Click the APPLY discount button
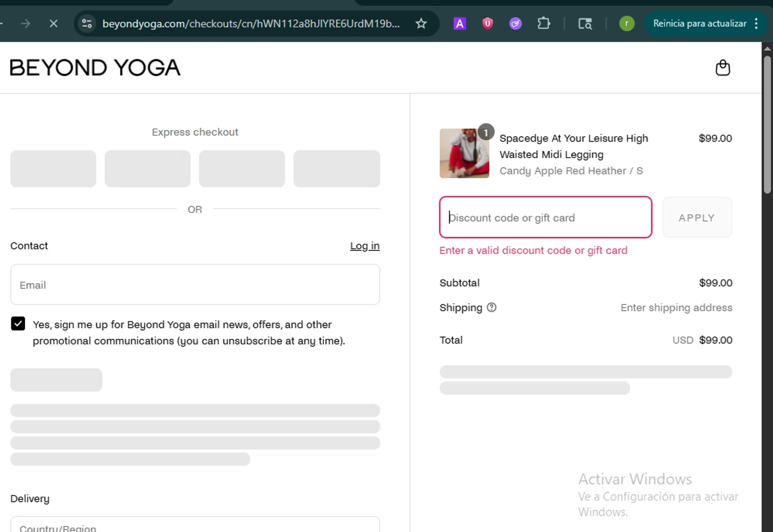Viewport: 773px width, 532px height. click(697, 217)
